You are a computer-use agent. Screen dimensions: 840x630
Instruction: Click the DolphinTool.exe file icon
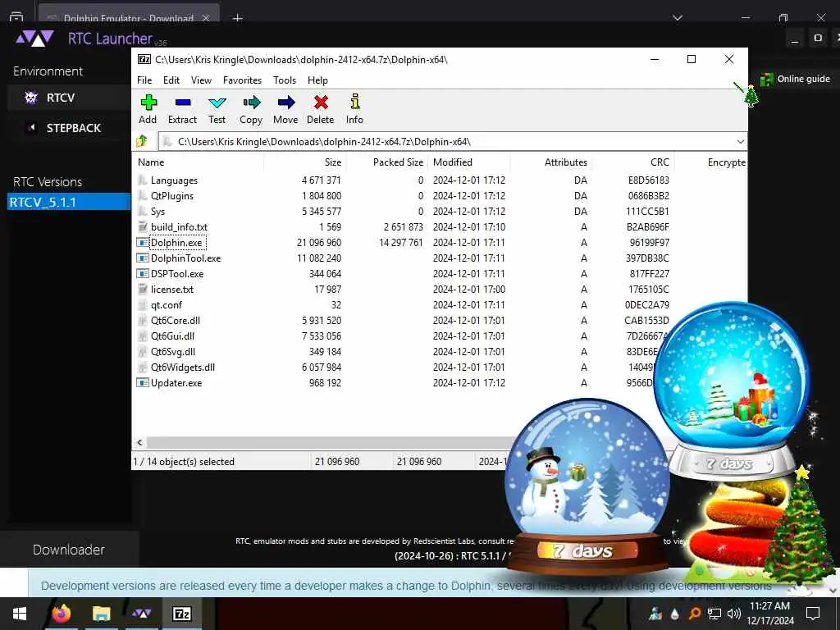(143, 258)
